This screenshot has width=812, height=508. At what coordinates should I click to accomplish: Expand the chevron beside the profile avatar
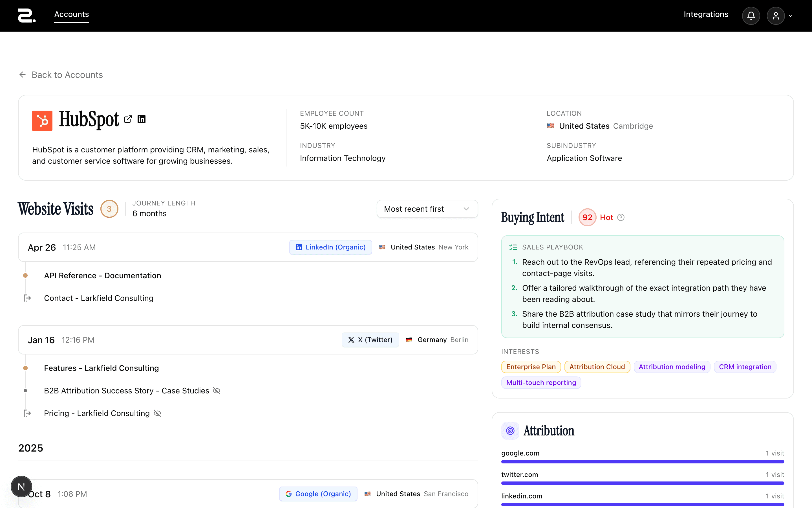coord(791,16)
